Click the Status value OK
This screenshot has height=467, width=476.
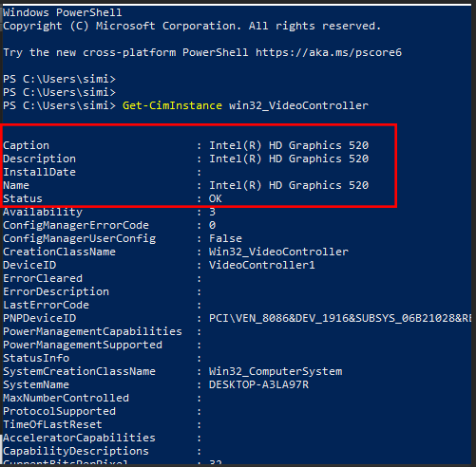pos(216,198)
